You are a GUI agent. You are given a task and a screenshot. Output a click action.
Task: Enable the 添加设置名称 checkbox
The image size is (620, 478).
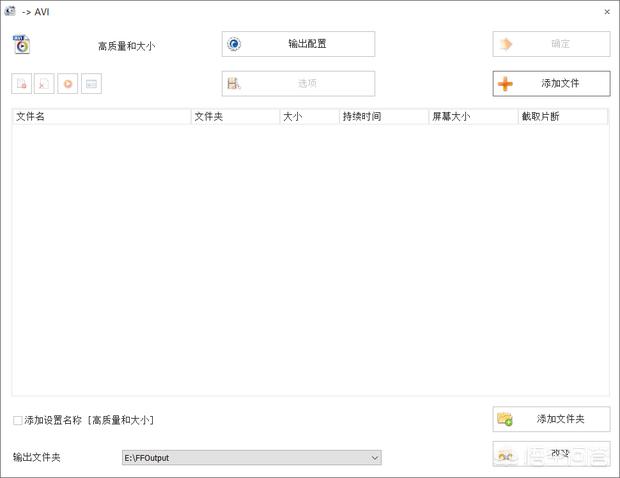tap(18, 421)
